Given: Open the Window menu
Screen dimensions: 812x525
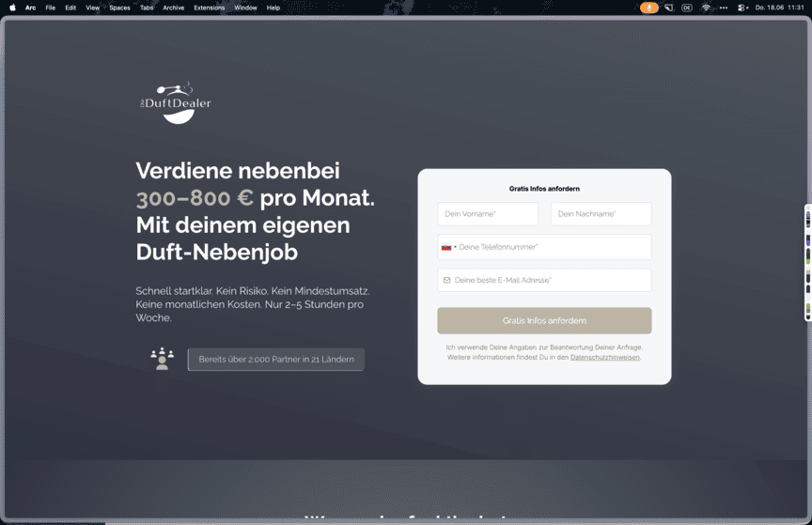Looking at the screenshot, I should (245, 8).
